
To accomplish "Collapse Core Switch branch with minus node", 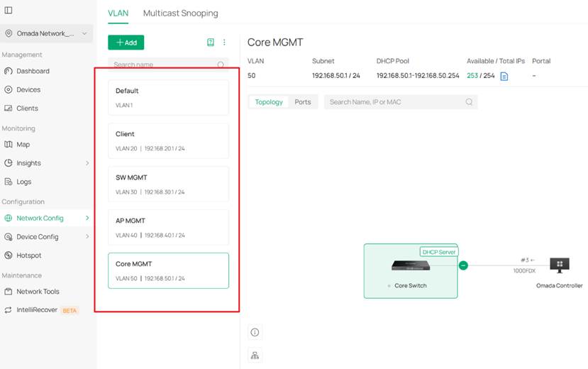I will tap(463, 265).
